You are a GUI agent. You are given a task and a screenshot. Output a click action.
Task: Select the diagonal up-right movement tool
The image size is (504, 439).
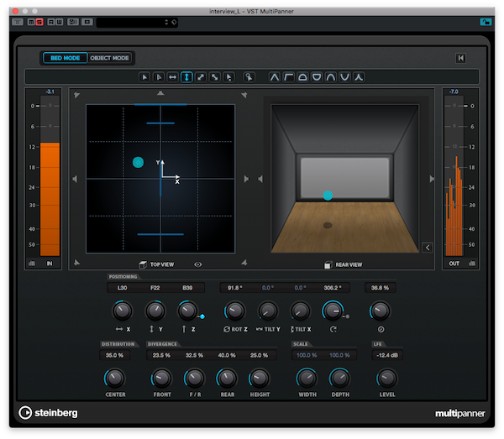click(x=201, y=77)
